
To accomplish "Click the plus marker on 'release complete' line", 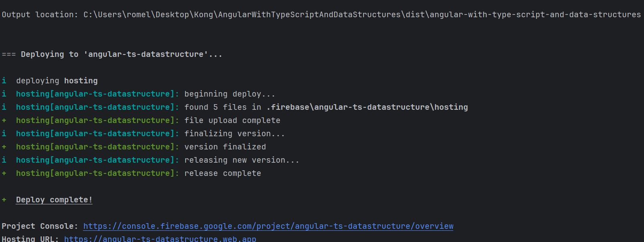I will [x=4, y=173].
